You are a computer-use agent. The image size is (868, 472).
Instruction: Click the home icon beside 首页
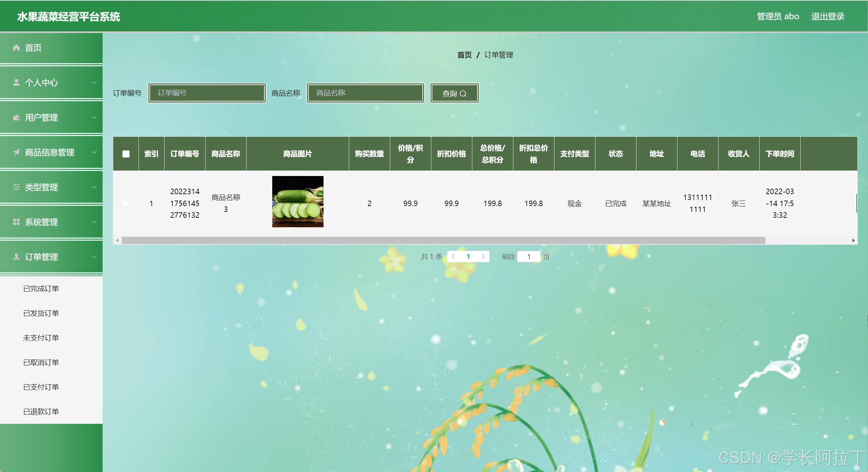click(x=16, y=48)
